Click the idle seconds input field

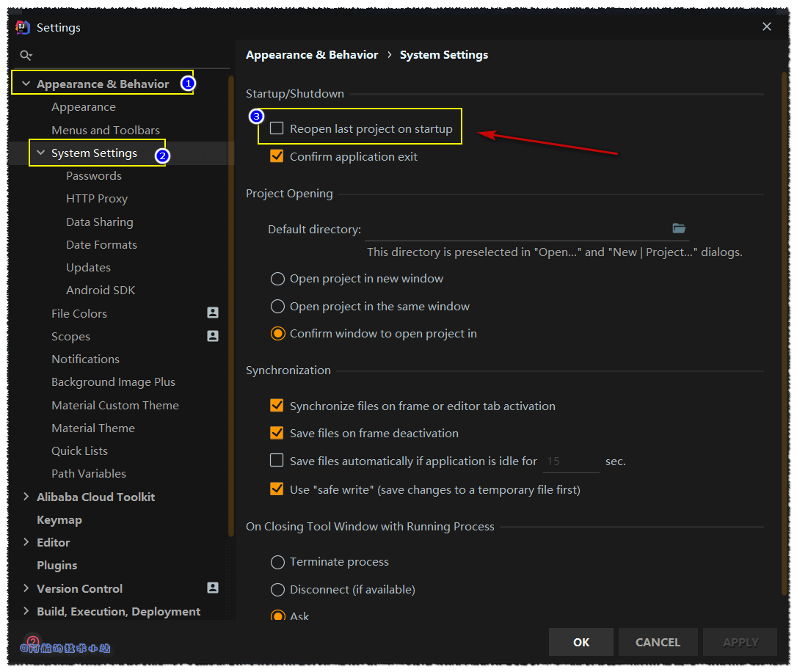(571, 460)
